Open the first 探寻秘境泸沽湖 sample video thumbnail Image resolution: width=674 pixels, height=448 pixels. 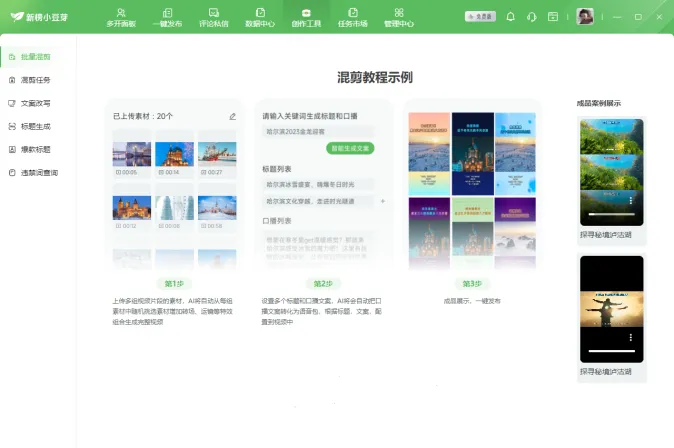[612, 170]
